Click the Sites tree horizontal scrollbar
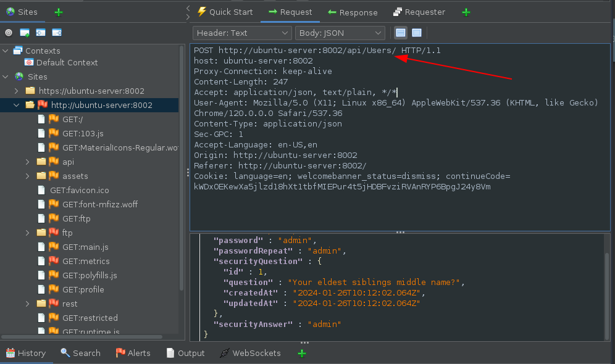This screenshot has width=615, height=364. pos(82,337)
